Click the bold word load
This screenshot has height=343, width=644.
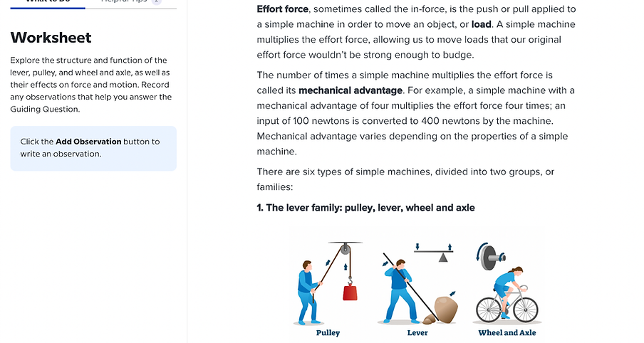[x=482, y=25]
